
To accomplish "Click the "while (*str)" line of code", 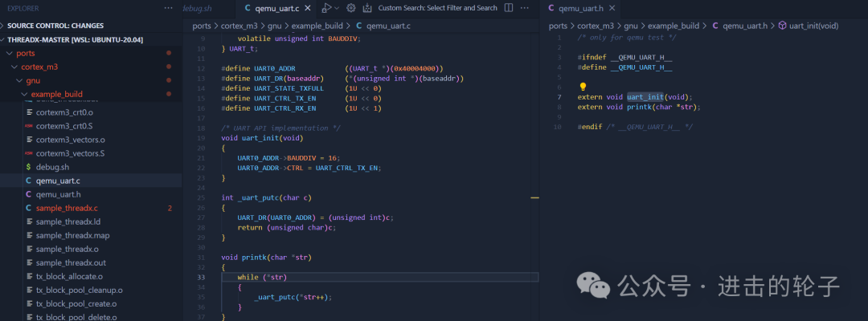I will [262, 278].
